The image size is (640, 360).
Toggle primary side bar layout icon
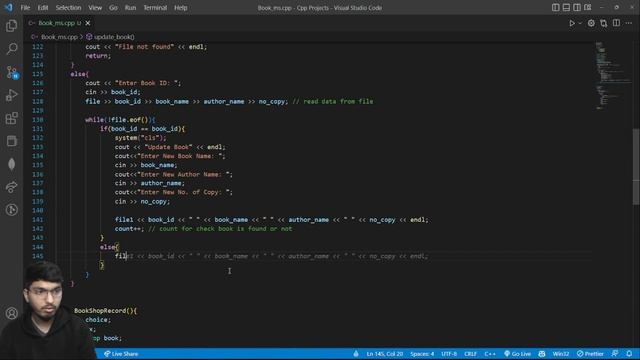(x=556, y=7)
